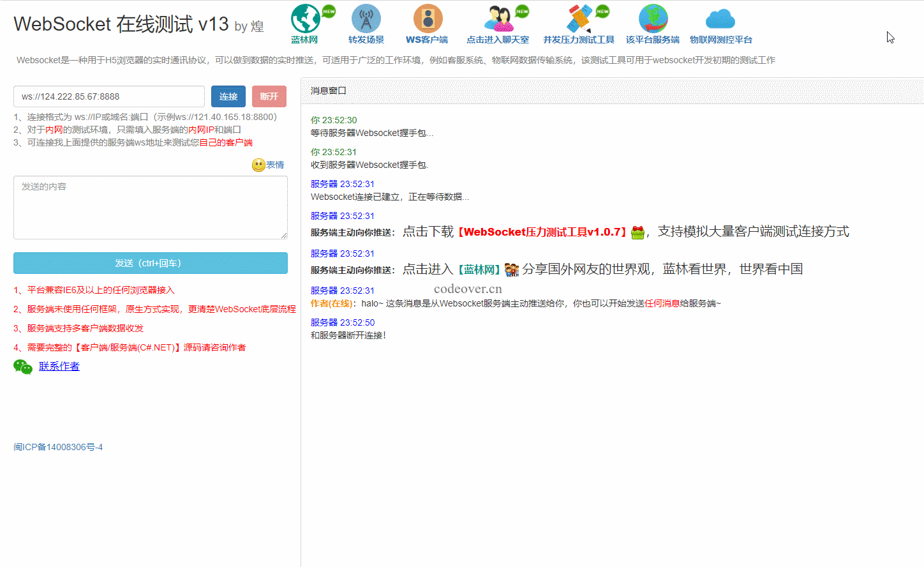This screenshot has width=924, height=567.
Task: Click the 转发场景 antenna tower icon
Action: pos(366,19)
